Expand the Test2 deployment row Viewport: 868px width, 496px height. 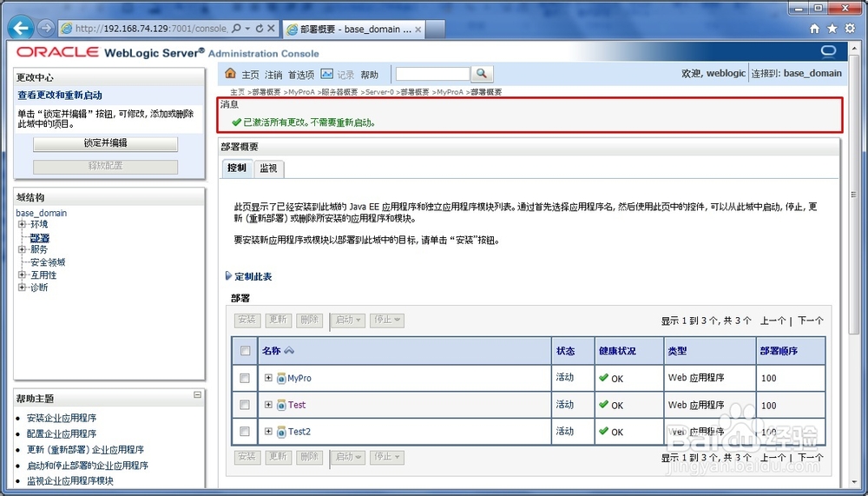pyautogui.click(x=268, y=431)
